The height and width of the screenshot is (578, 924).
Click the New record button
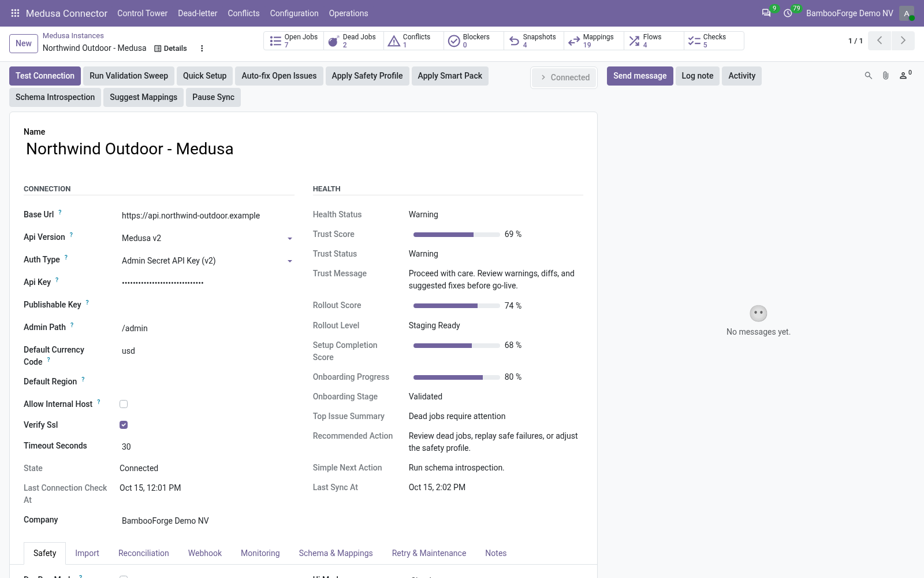tap(24, 43)
